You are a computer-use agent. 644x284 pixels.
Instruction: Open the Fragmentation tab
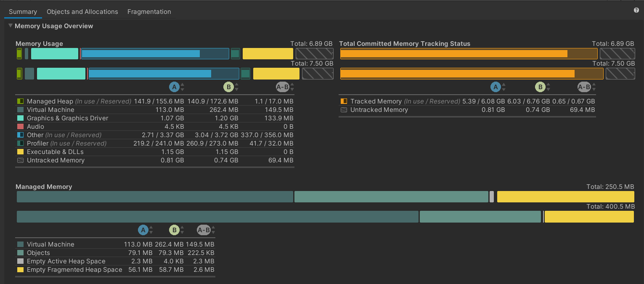coord(149,11)
